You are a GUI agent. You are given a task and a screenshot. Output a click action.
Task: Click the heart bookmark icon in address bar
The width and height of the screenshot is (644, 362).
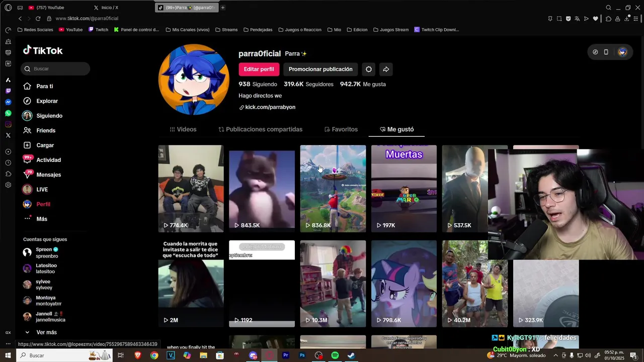click(x=596, y=19)
